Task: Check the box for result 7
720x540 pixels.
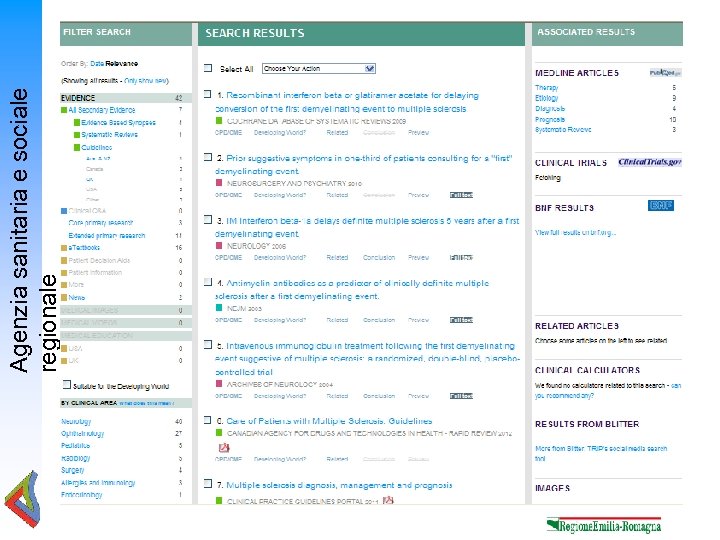Action: click(208, 484)
